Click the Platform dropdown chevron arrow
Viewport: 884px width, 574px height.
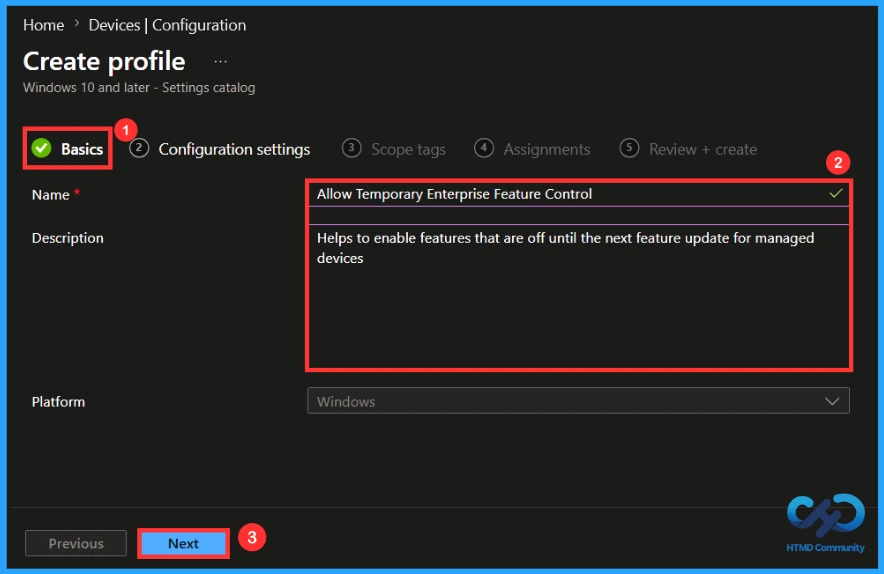pyautogui.click(x=832, y=401)
